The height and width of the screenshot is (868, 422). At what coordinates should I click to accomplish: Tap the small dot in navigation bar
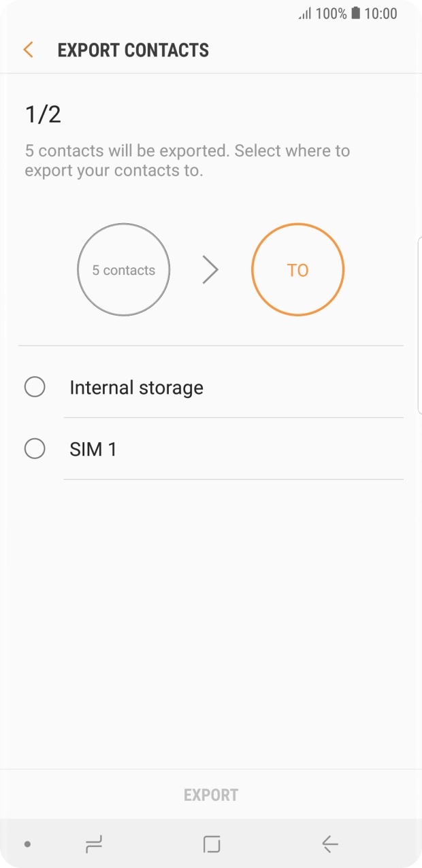pyautogui.click(x=27, y=844)
